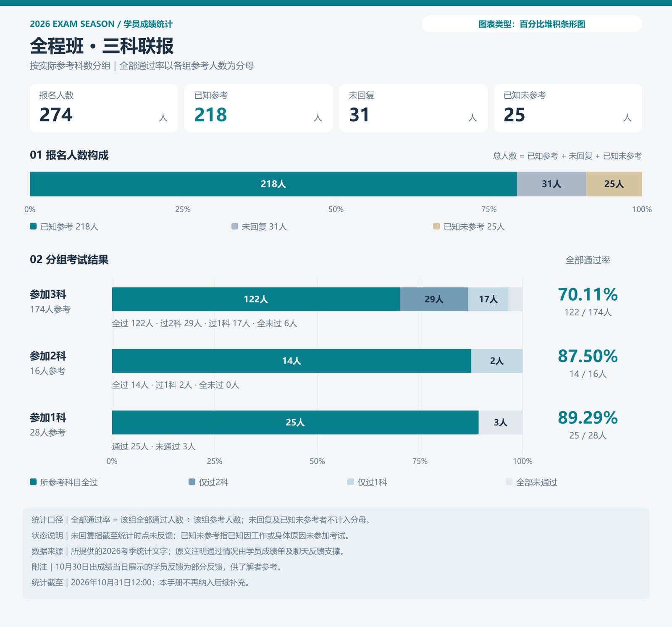Click the text 14 / 16人
The image size is (672, 627).
click(588, 374)
